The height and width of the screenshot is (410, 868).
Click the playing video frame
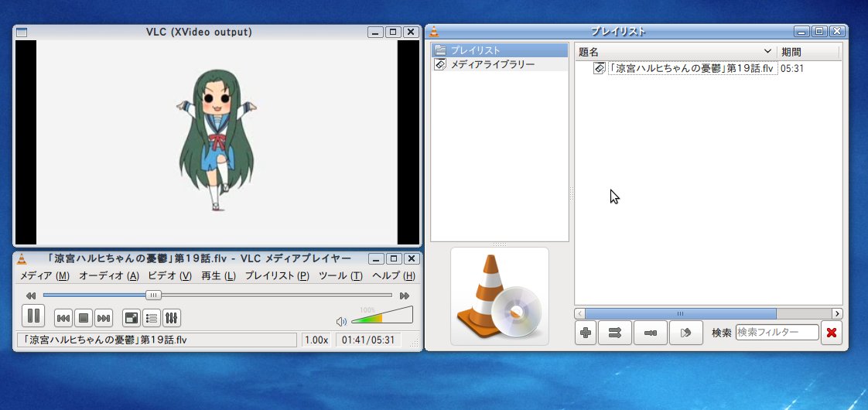coord(217,142)
